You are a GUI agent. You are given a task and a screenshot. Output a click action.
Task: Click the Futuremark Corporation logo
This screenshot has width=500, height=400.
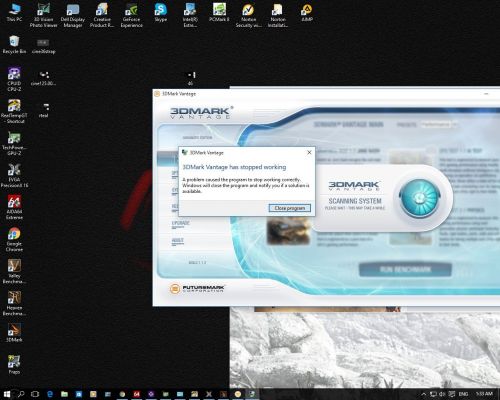click(x=197, y=288)
